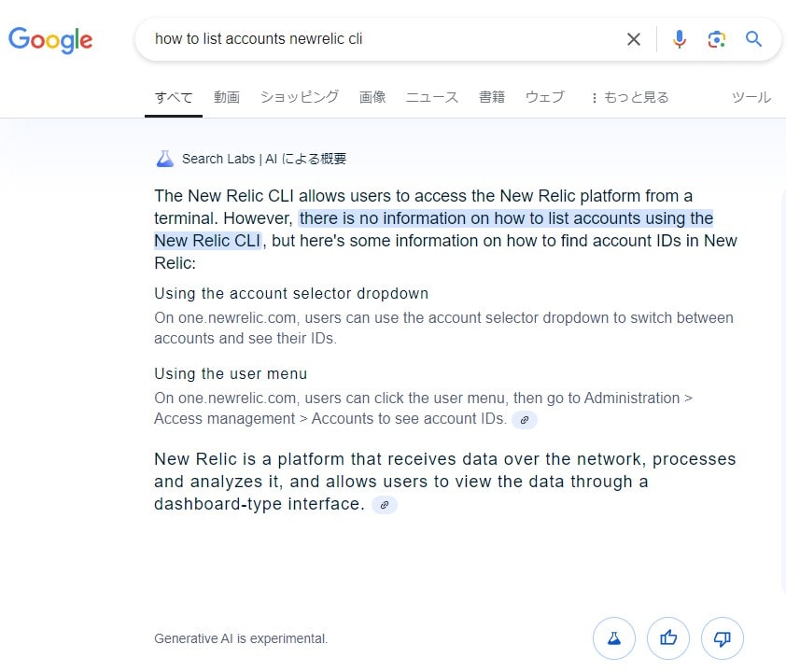Open the ツール search tools options

pos(751,97)
